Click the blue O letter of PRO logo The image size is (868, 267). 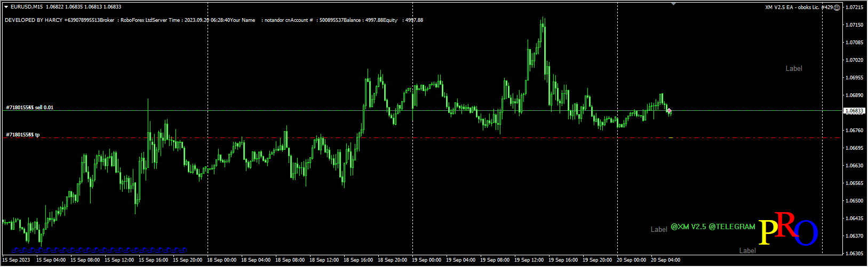point(807,233)
